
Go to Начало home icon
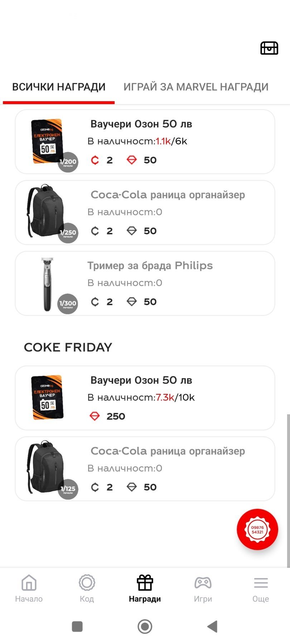[x=29, y=583]
